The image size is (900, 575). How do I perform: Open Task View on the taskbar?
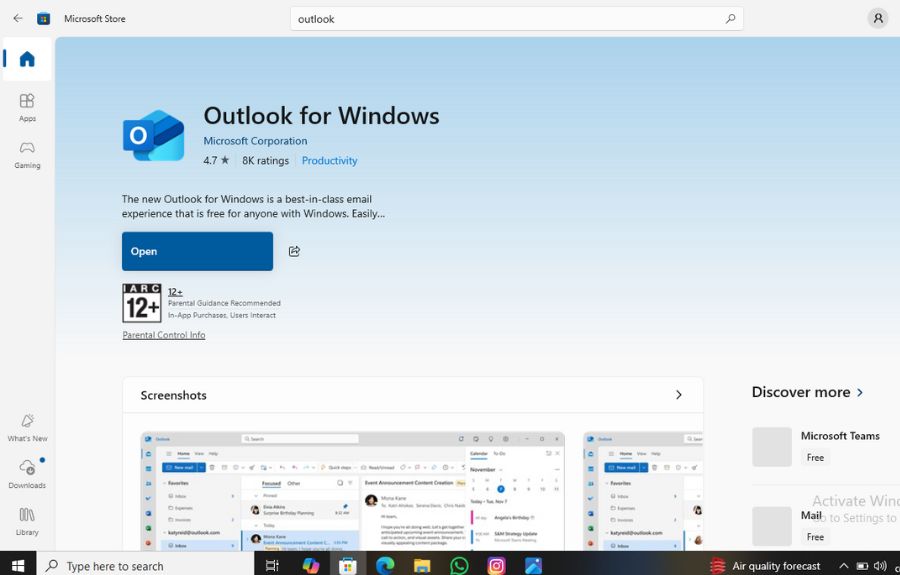(272, 566)
